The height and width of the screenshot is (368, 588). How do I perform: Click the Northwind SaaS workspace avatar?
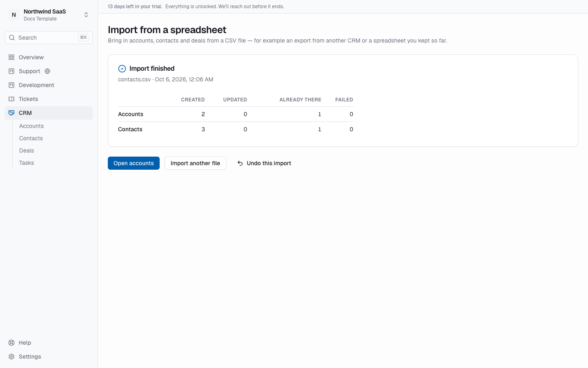[x=14, y=15]
